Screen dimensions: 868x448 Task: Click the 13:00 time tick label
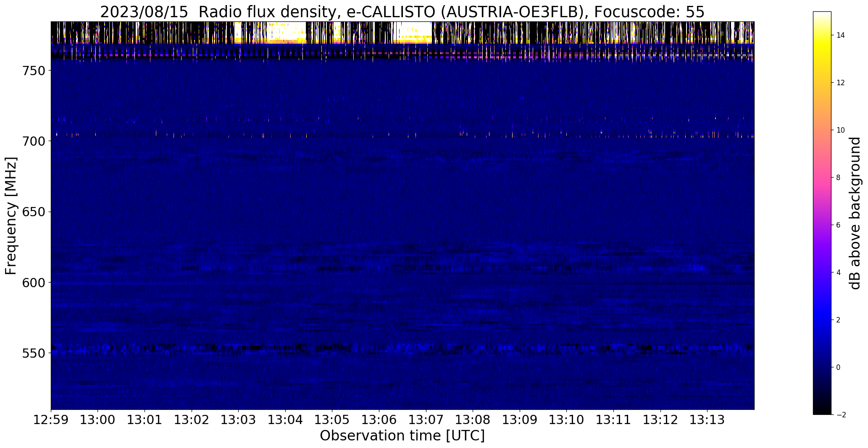(98, 420)
